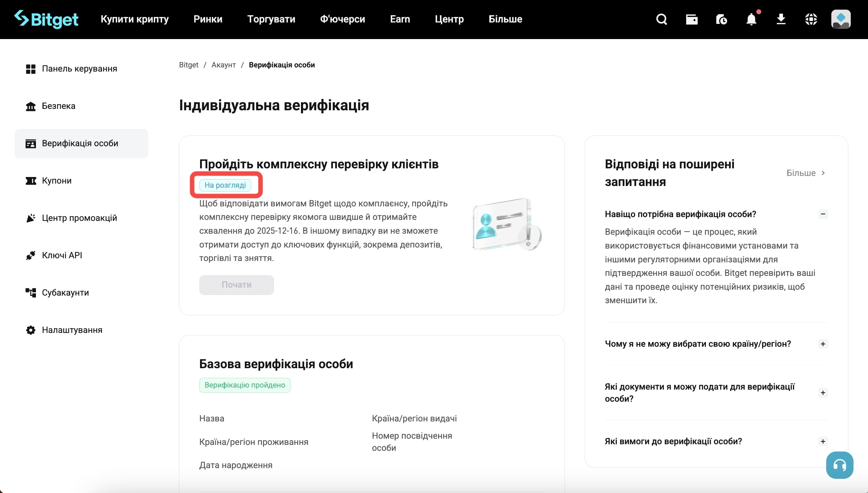This screenshot has height=493, width=868.
Task: Open Панель керування in the sidebar
Action: [79, 68]
